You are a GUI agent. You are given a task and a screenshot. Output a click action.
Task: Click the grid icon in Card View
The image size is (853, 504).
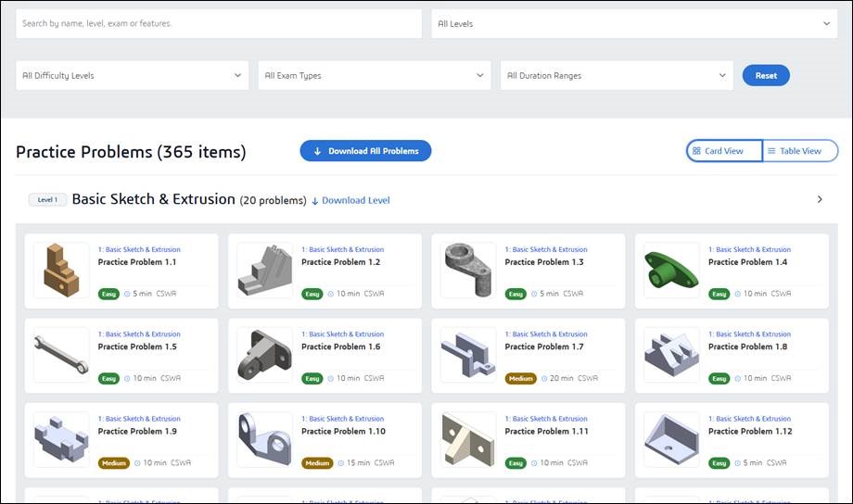coord(696,151)
